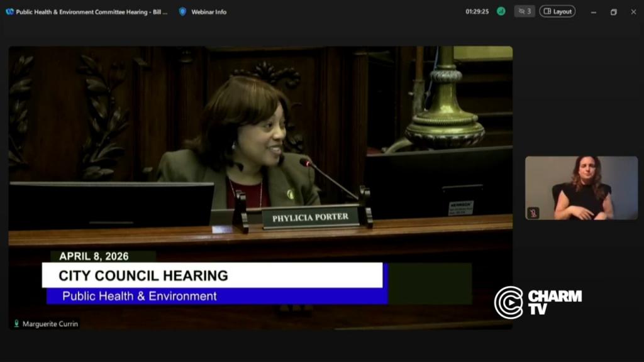Close the webinar window
Screen dimensions: 644x362
[633, 11]
